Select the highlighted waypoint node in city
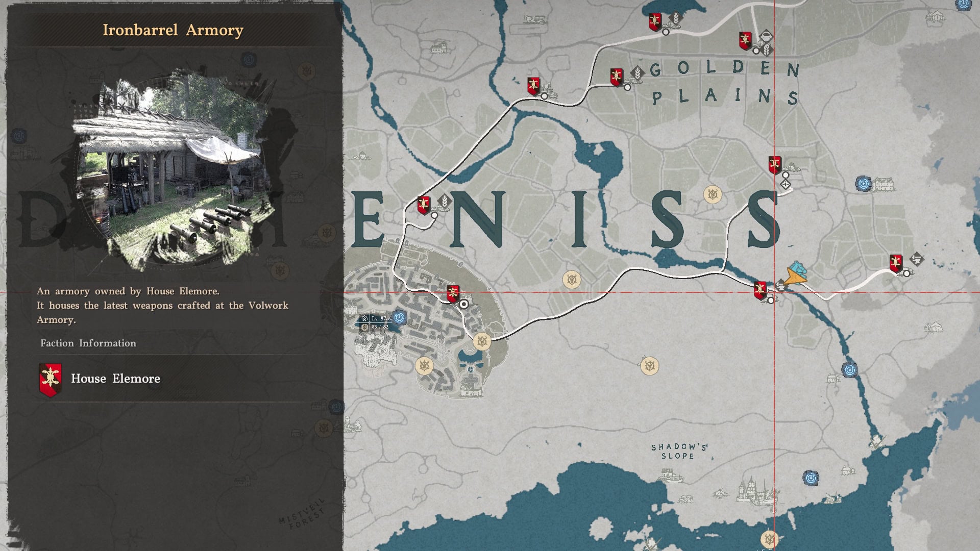The height and width of the screenshot is (551, 980). click(x=464, y=304)
